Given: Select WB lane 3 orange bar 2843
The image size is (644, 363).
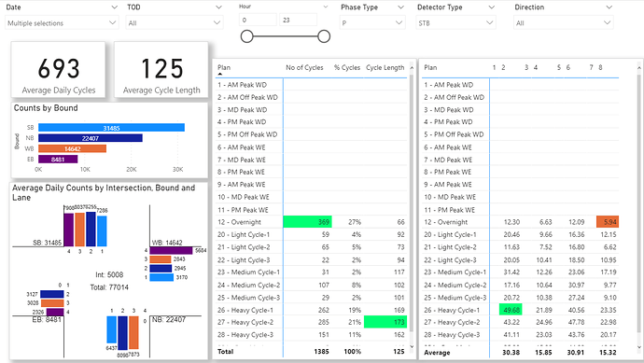Looking at the screenshot, I should point(161,259).
